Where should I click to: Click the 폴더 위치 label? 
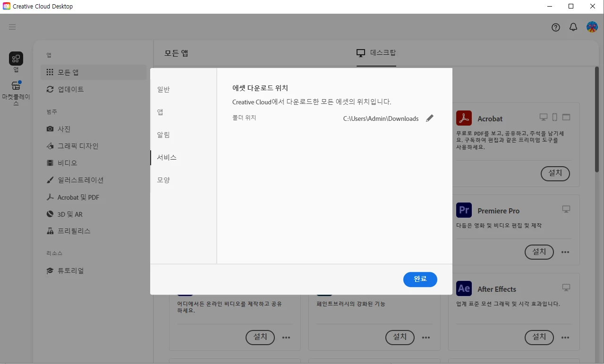point(244,118)
